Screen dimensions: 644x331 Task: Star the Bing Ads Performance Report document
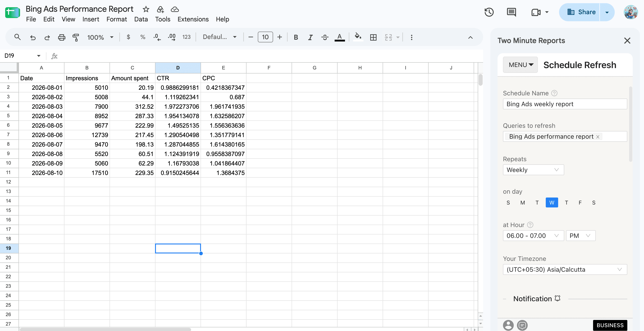point(146,9)
